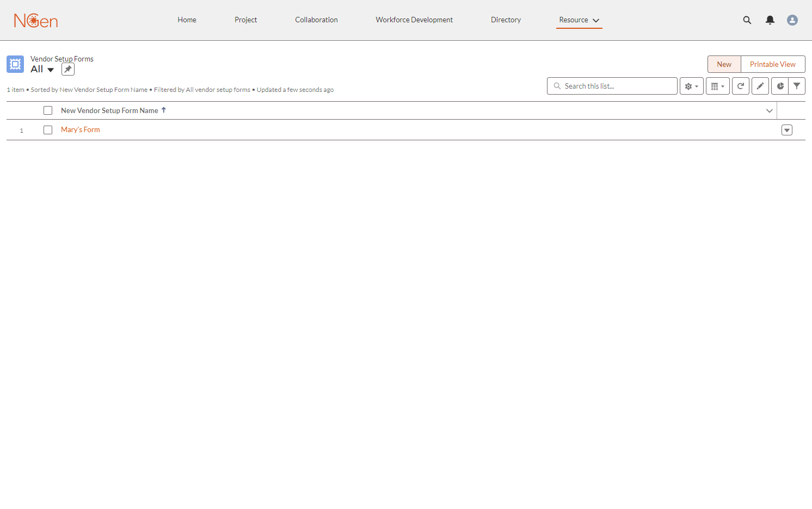Tick the checkbox for Mary's Form
Viewport: 812px width, 509px height.
(x=48, y=130)
